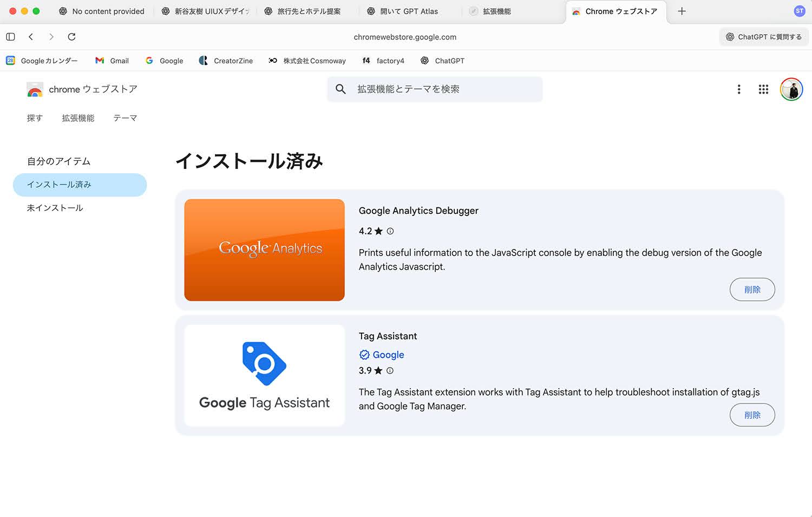Click the browser back arrow
The image size is (812, 517).
[x=31, y=37]
